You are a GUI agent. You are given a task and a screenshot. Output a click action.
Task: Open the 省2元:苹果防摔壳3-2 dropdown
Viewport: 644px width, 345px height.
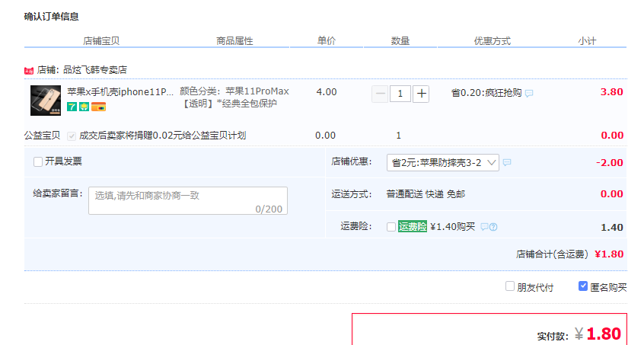(x=443, y=163)
